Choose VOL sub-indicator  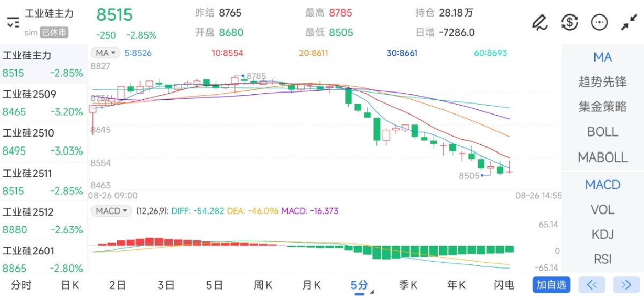pyautogui.click(x=603, y=210)
